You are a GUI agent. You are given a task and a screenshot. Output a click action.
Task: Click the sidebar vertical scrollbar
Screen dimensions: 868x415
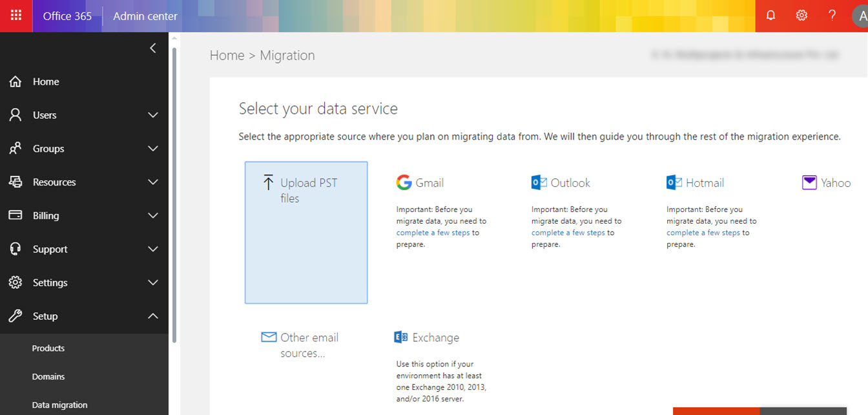[173, 194]
